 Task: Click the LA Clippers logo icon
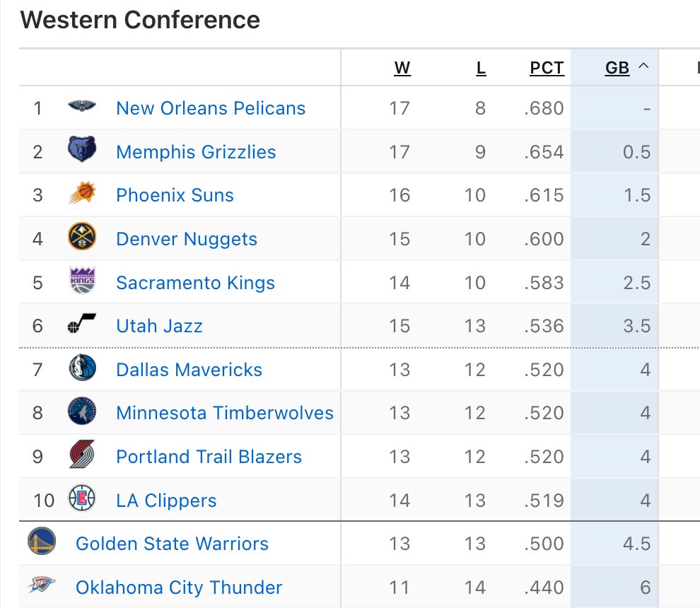tap(82, 499)
